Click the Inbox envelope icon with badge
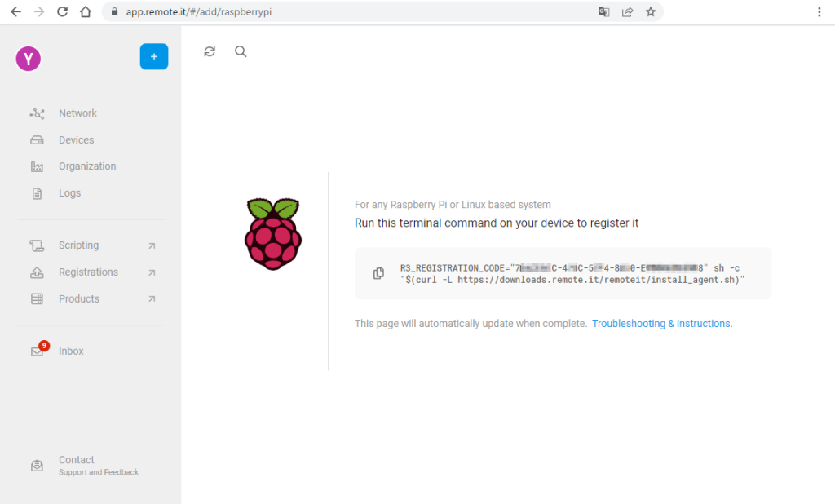The image size is (835, 504). tap(38, 351)
